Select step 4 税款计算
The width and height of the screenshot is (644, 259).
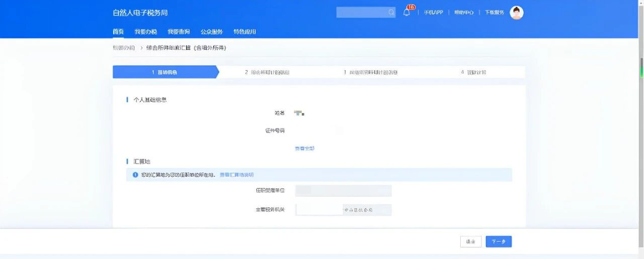click(x=474, y=72)
